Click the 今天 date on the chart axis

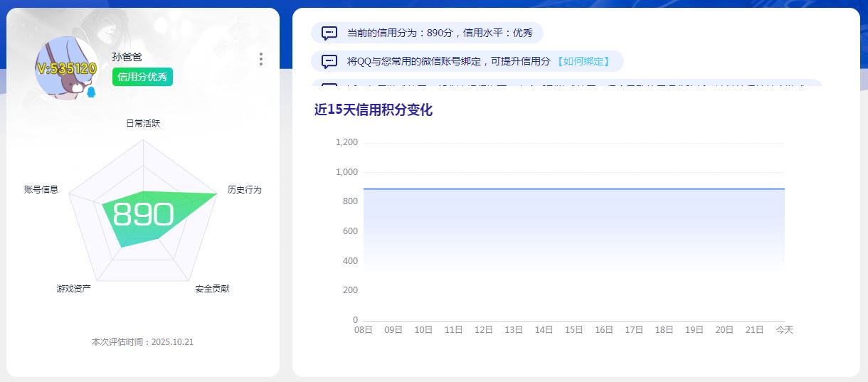click(784, 330)
